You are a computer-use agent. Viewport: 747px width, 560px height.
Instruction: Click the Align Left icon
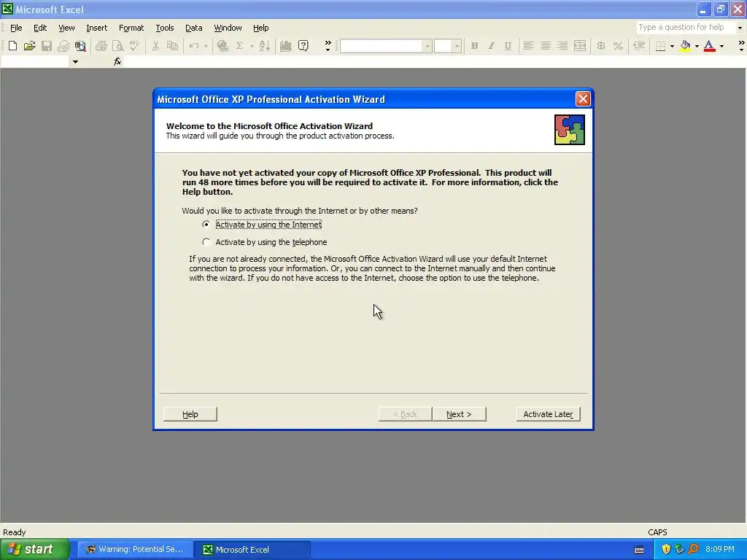[x=528, y=46]
